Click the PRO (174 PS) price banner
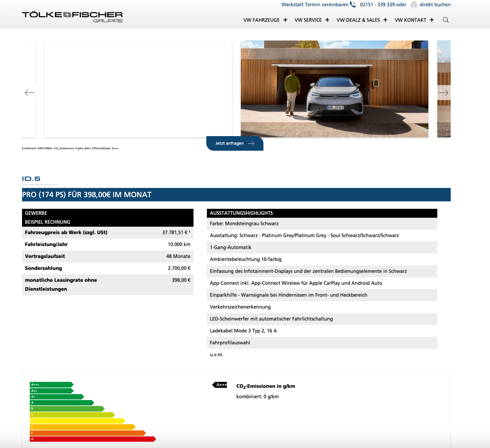Screen dimensions: 490x448 (x=236, y=195)
